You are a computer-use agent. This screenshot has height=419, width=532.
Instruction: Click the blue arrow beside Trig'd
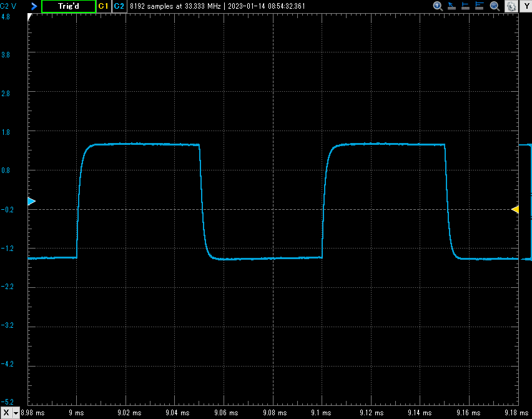(x=34, y=6)
